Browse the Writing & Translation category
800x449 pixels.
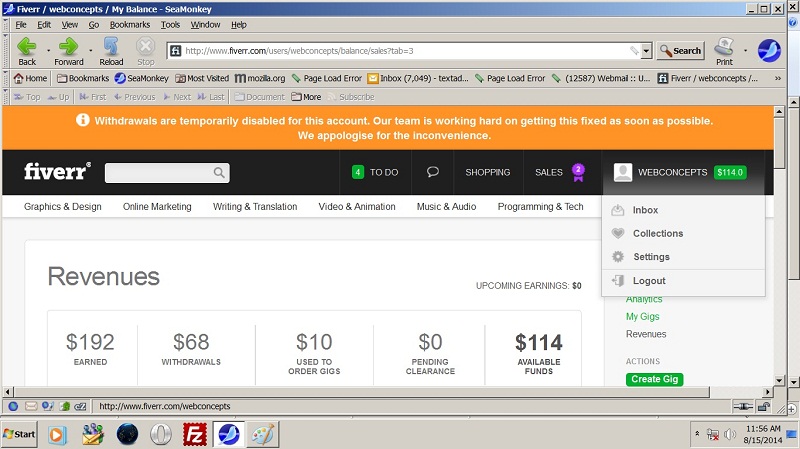[255, 207]
